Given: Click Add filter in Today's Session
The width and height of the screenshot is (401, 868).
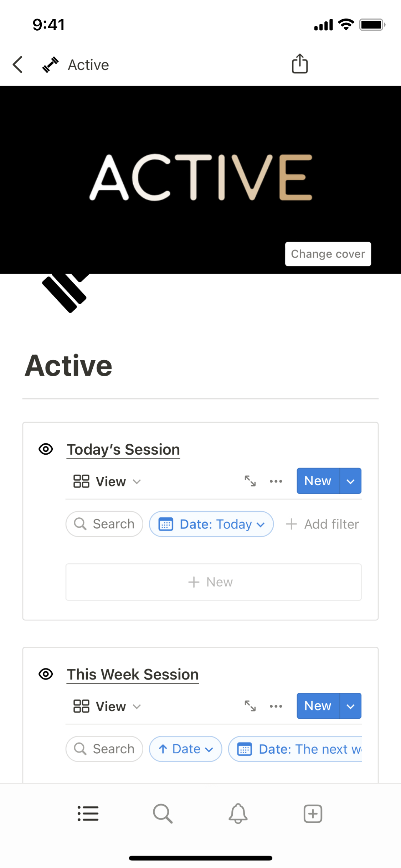Looking at the screenshot, I should pos(323,524).
